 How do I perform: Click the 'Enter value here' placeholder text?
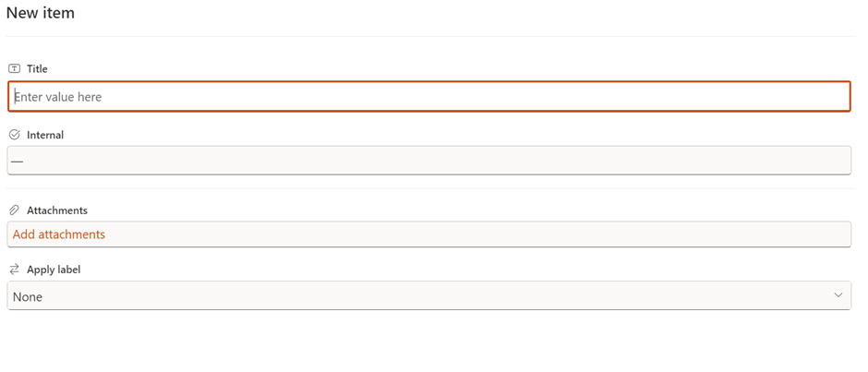(58, 97)
